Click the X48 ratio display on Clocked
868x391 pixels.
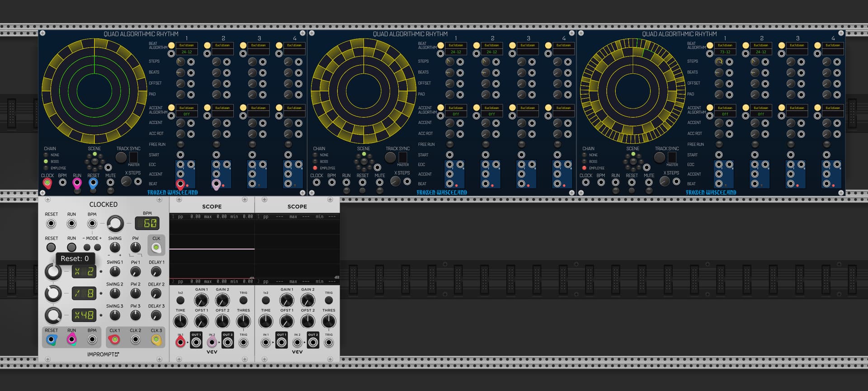click(84, 315)
